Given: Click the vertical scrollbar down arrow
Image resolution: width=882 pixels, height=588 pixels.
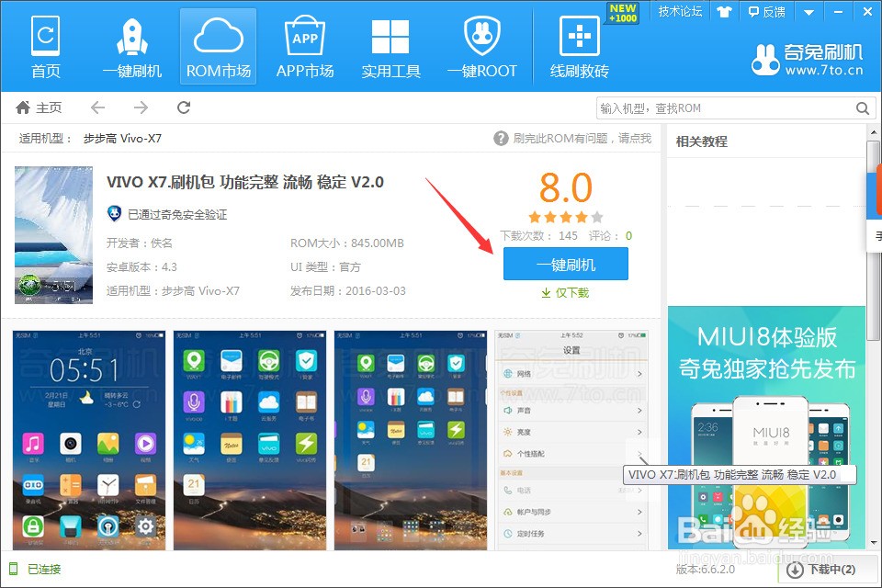Looking at the screenshot, I should click(873, 543).
